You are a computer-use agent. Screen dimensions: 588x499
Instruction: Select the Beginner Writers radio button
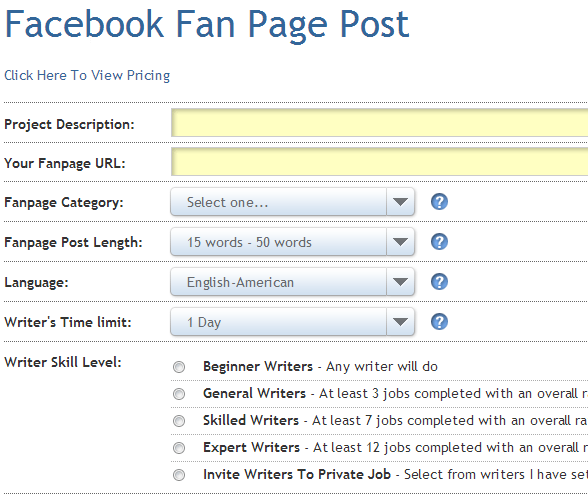pos(179,367)
